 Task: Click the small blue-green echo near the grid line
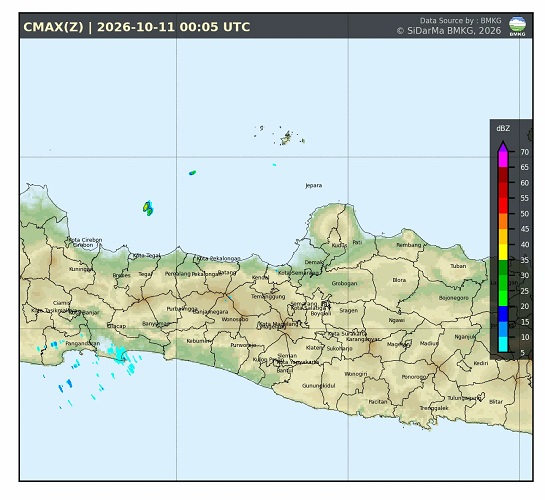[192, 173]
